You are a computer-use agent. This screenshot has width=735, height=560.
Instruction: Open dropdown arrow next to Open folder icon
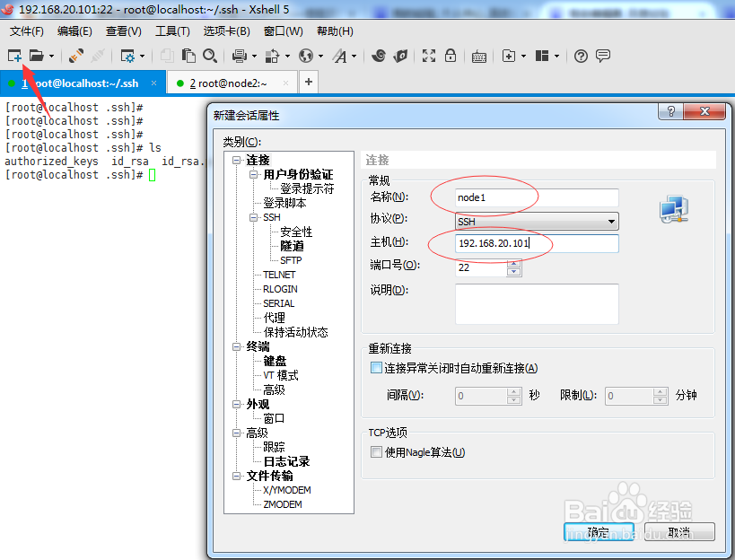point(51,57)
